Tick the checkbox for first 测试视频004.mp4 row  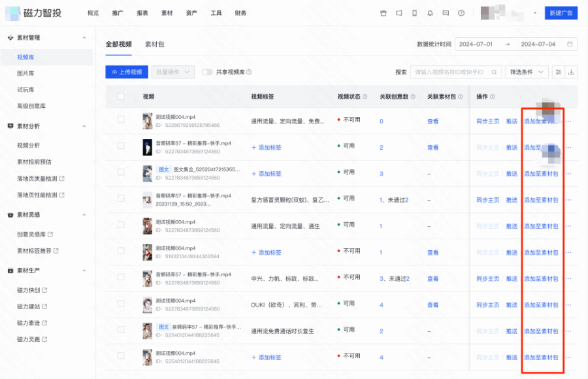pos(121,120)
